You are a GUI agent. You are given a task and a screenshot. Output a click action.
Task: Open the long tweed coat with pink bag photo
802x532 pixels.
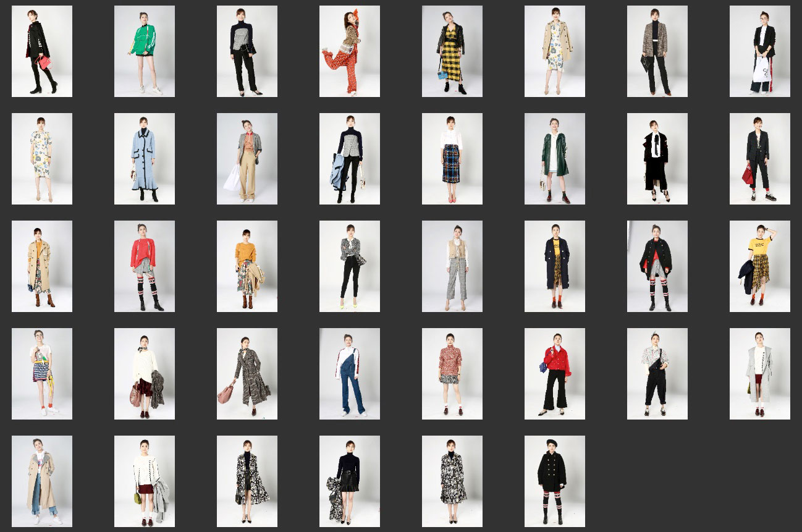[x=247, y=373]
